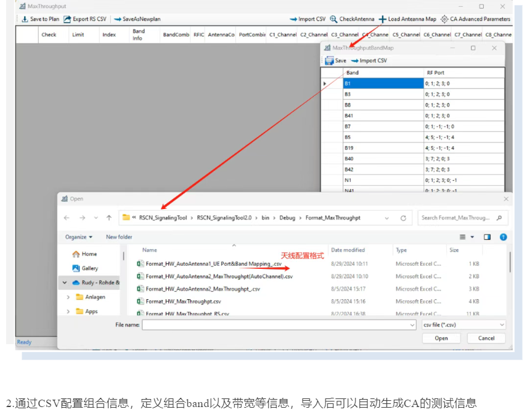
Task: Open the Organize dropdown menu
Action: click(79, 237)
